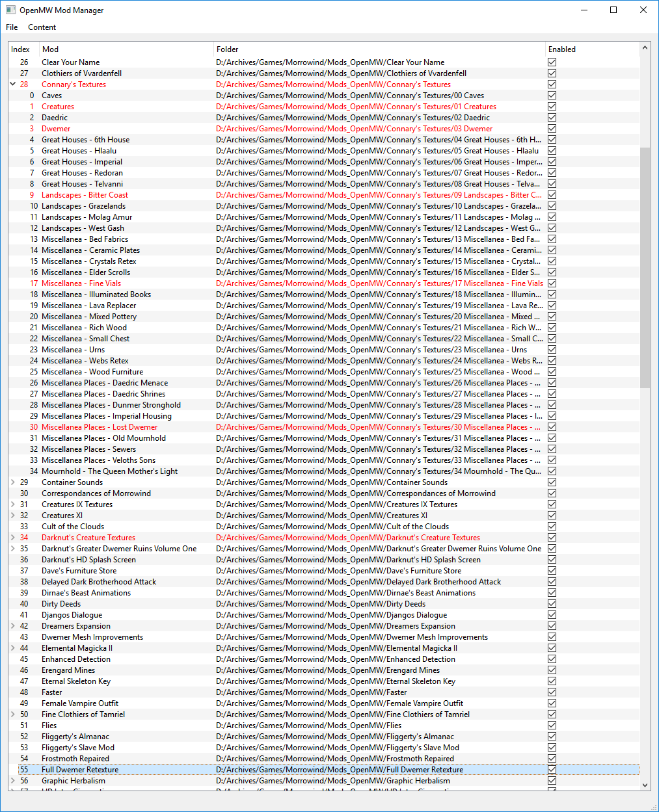Select Miscellanea - Crystals Retex row
Image resolution: width=659 pixels, height=812 pixels.
coord(324,261)
